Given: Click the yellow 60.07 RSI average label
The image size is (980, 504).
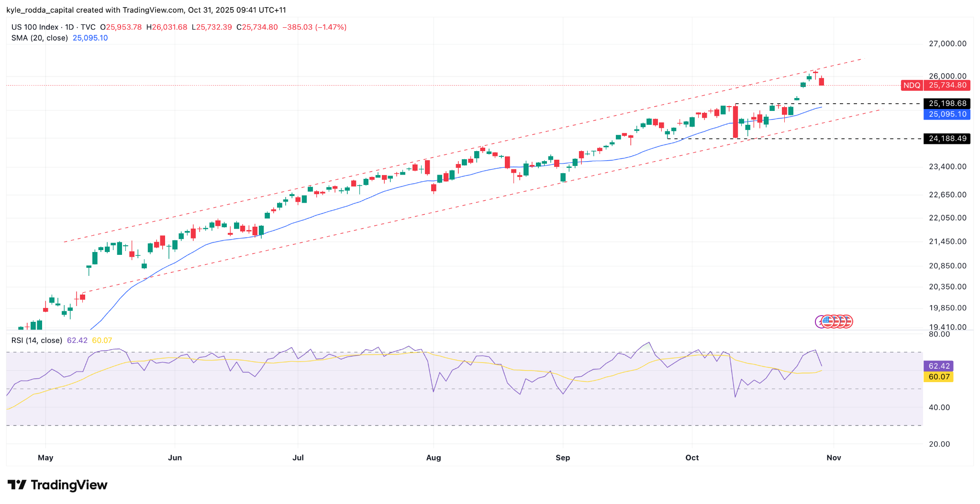Looking at the screenshot, I should tap(939, 377).
